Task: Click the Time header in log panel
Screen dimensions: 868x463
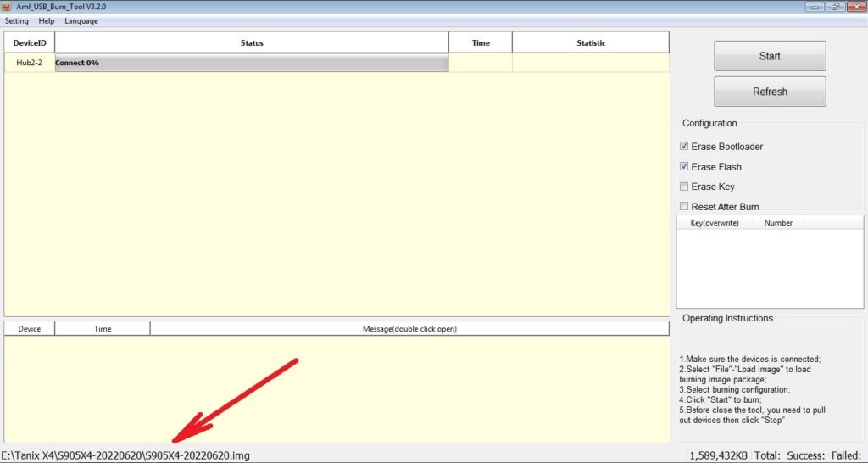Action: [x=103, y=328]
